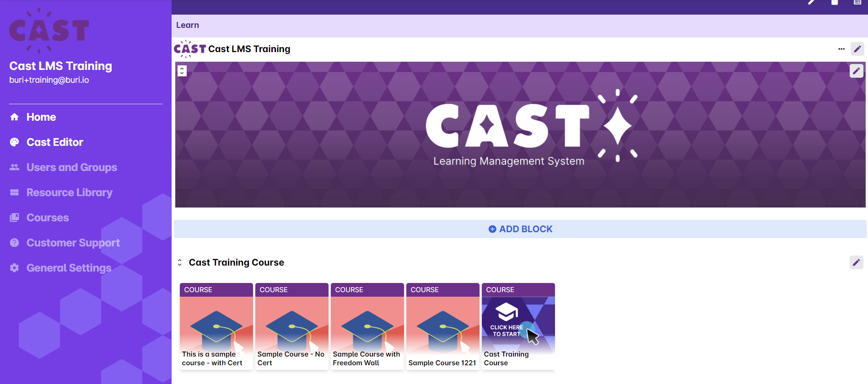Image resolution: width=868 pixels, height=384 pixels.
Task: Click the palette icon for Cast Editor
Action: (15, 142)
